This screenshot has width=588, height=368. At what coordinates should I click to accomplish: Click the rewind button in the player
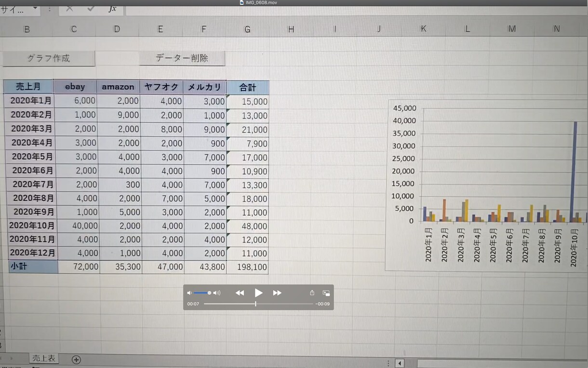240,293
